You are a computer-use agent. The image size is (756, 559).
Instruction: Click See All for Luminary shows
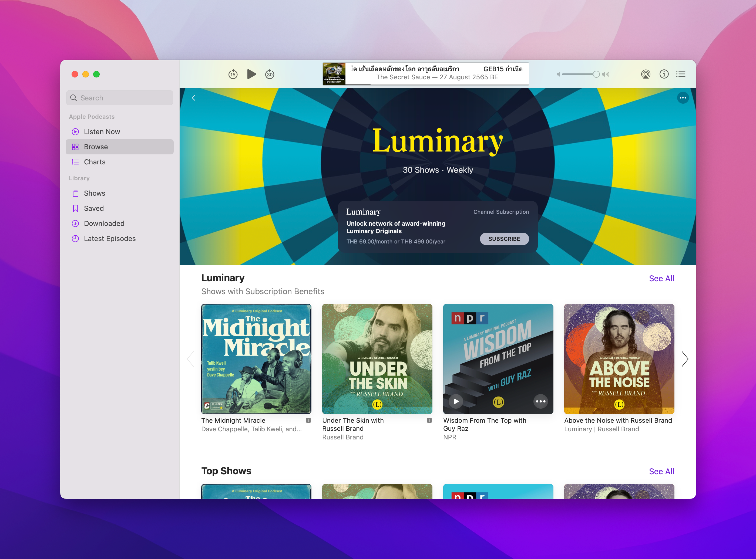click(661, 278)
